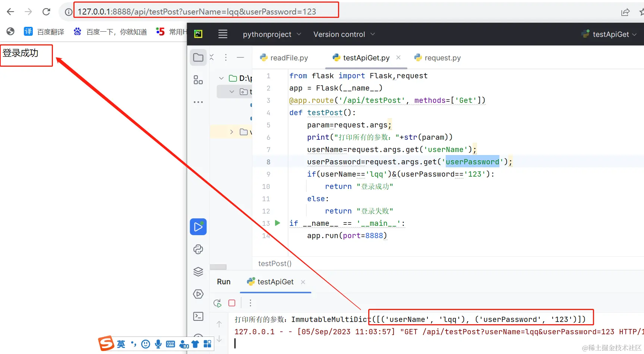The image size is (644, 354).
Task: Close the testApiGet run tab
Action: pyautogui.click(x=303, y=282)
